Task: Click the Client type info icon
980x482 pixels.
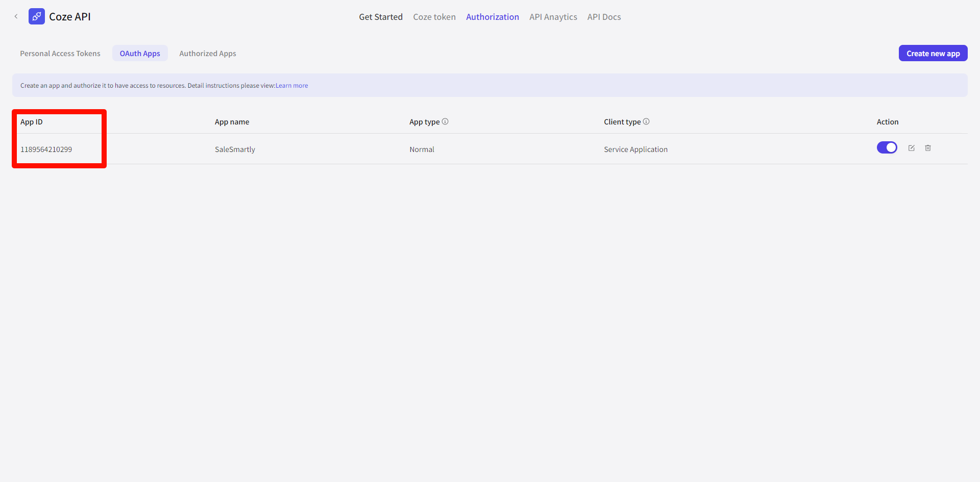Action: pos(646,121)
